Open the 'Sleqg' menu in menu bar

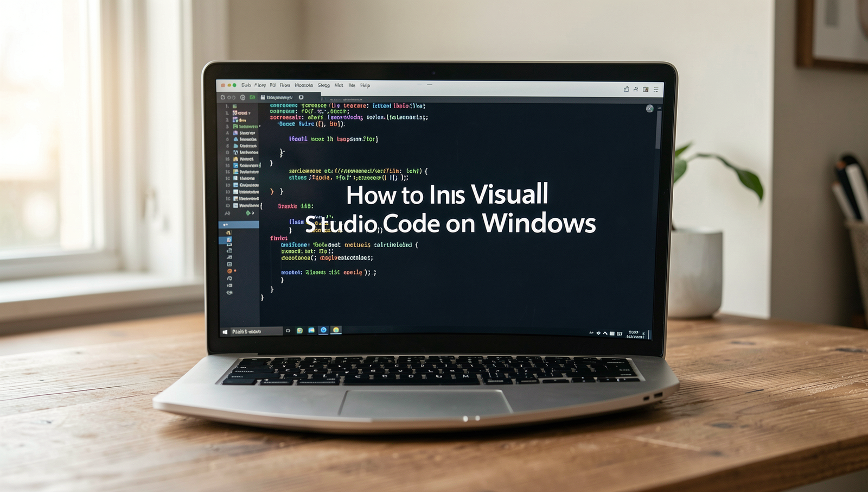pyautogui.click(x=324, y=85)
